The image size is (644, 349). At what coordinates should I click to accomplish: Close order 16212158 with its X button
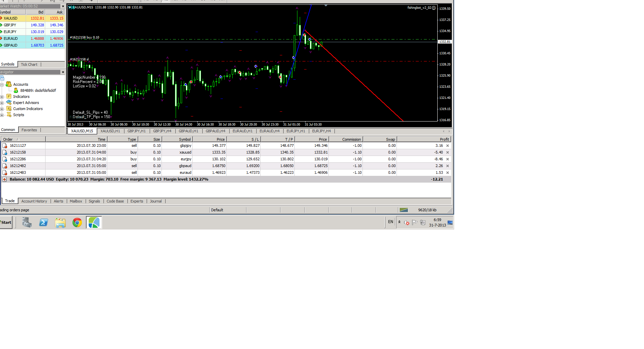click(447, 153)
